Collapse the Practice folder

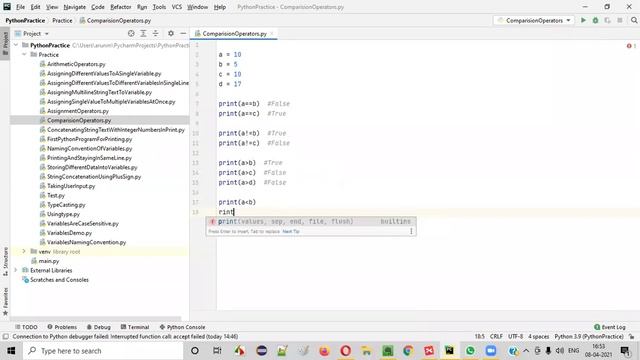[24, 54]
